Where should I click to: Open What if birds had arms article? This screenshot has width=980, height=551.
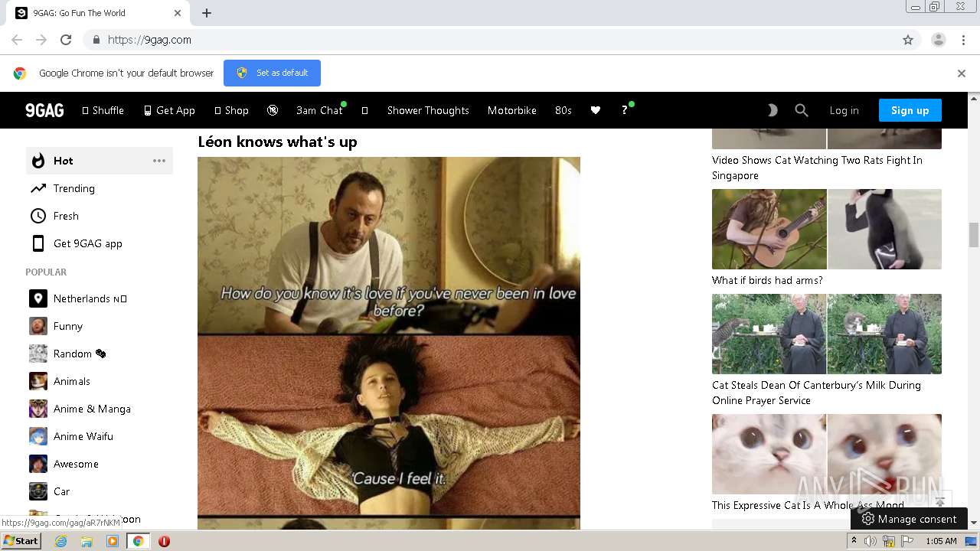[x=767, y=280]
